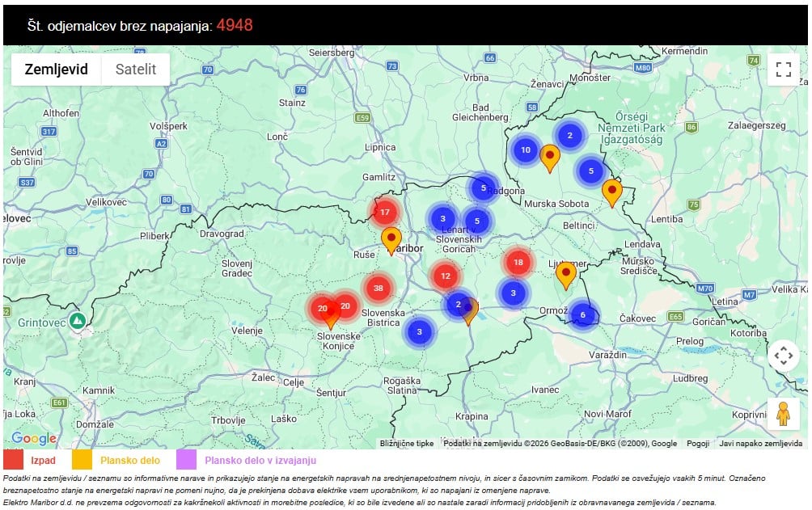Screen dimensions: 812x510
Task: Toggle fullscreen map view
Action: 783,70
